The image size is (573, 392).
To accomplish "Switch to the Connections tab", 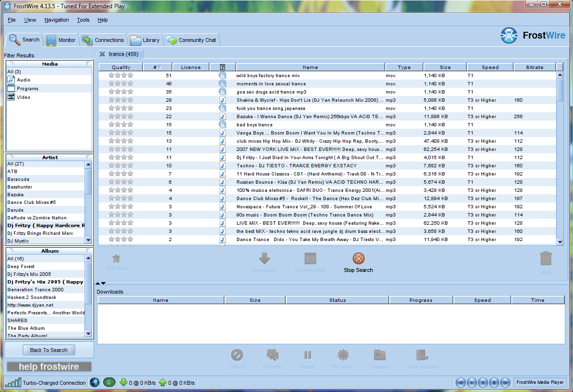I will click(x=103, y=40).
